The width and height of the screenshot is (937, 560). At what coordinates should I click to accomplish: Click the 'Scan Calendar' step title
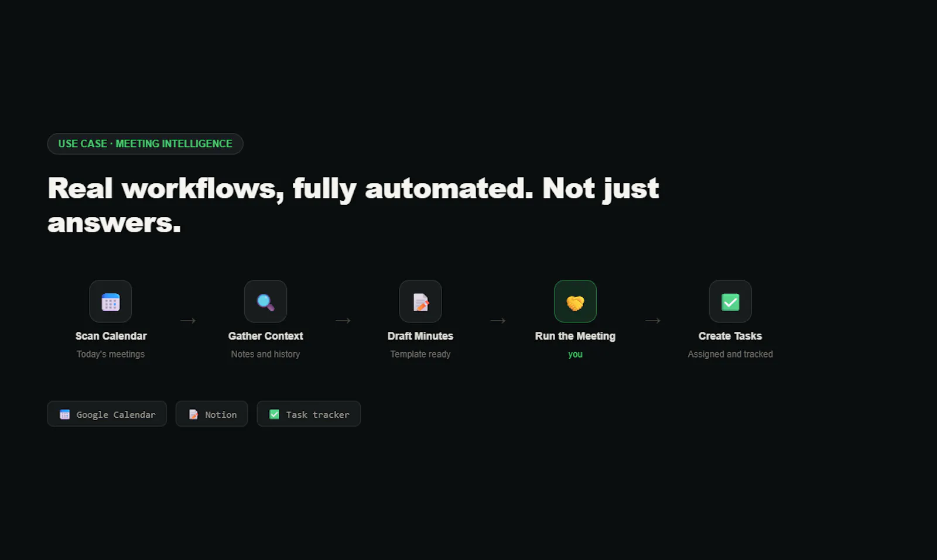[111, 336]
